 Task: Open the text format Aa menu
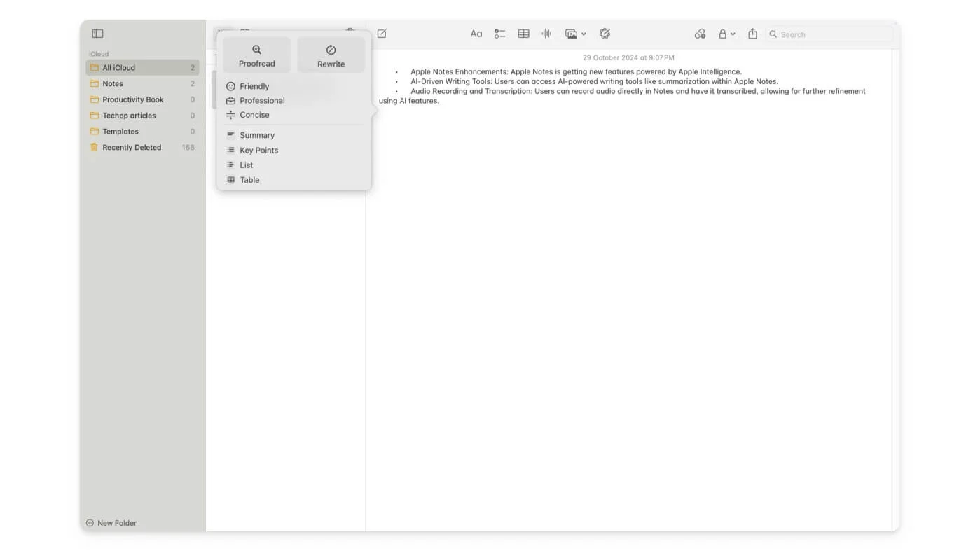pos(476,34)
